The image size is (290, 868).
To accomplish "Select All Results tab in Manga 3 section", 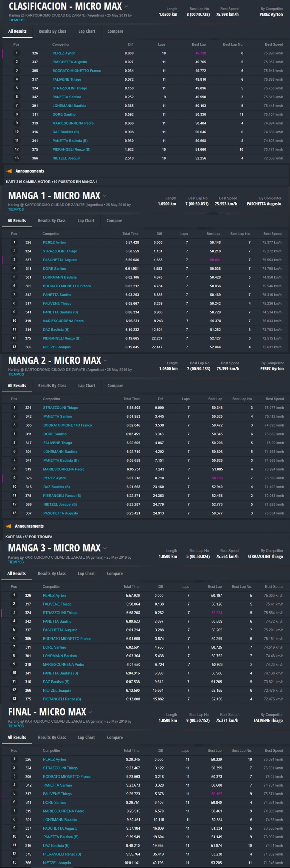I will point(16,573).
